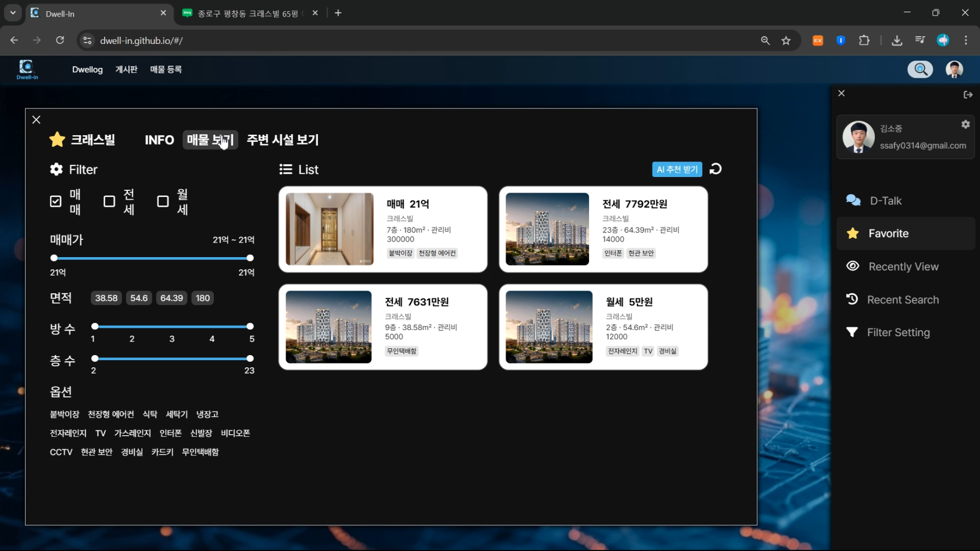Open Recent Search menu item
Image resolution: width=980 pixels, height=551 pixels.
tap(906, 299)
